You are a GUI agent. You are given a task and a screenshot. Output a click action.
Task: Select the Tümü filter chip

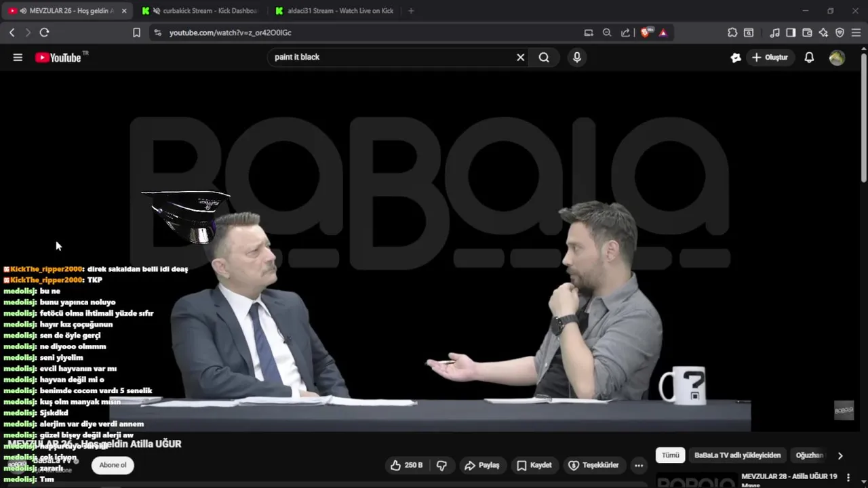670,455
